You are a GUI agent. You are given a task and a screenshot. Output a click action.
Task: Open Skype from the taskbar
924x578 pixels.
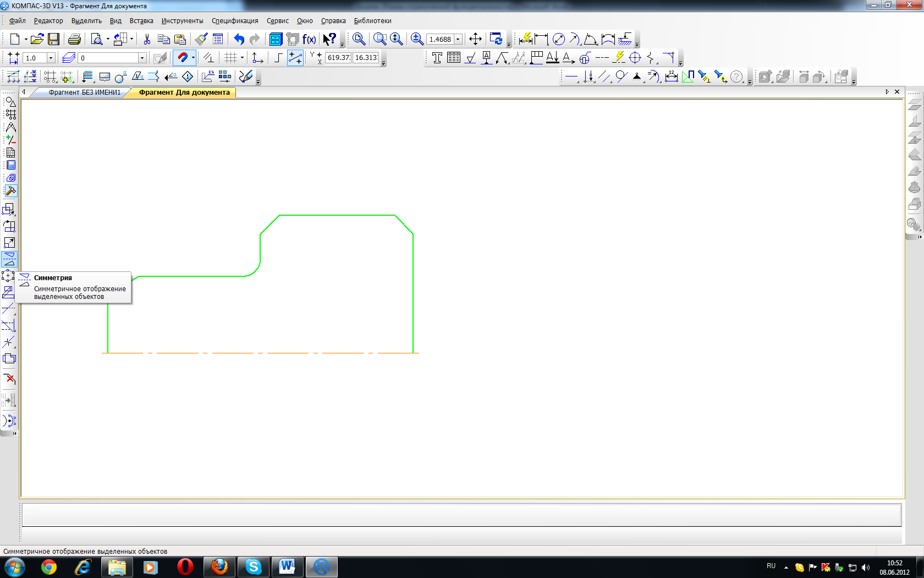pos(253,567)
